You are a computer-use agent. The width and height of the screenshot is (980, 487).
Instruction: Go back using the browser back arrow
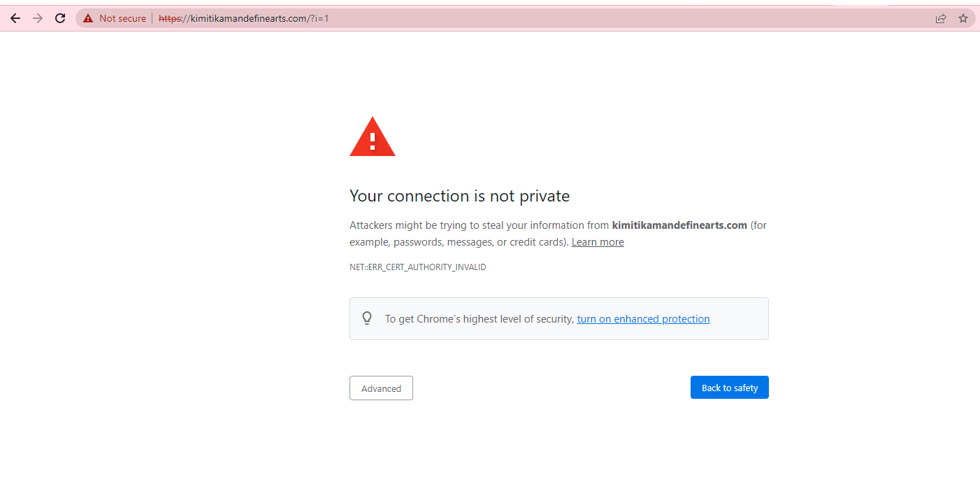point(15,18)
